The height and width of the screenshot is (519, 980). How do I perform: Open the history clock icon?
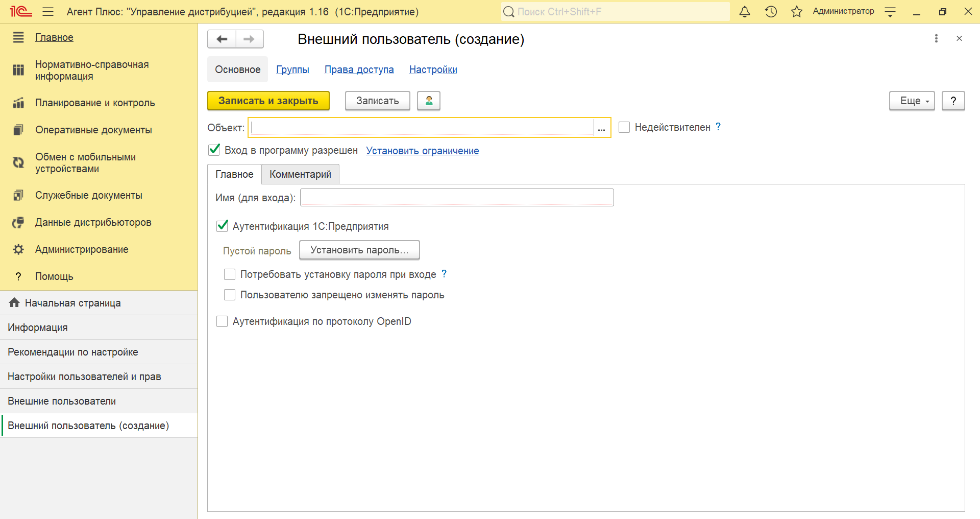(771, 12)
